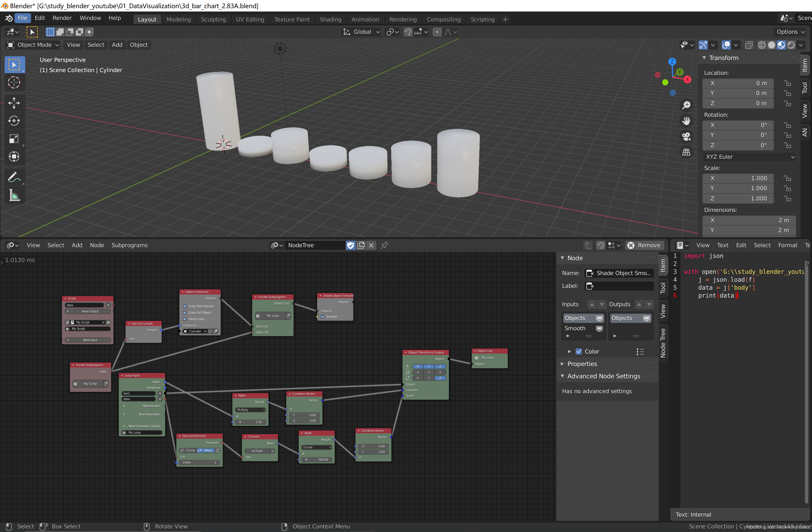812x532 pixels.
Task: Click the Scale X value field
Action: [738, 178]
